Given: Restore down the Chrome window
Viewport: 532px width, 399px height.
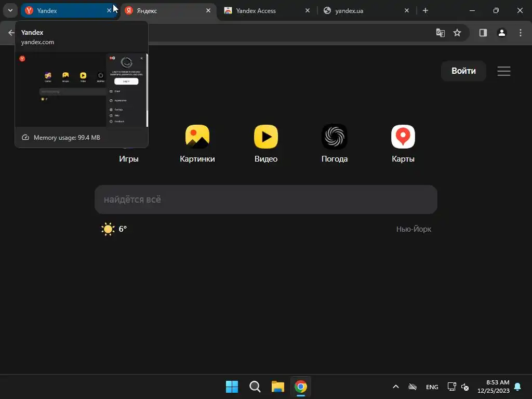Looking at the screenshot, I should (496, 10).
